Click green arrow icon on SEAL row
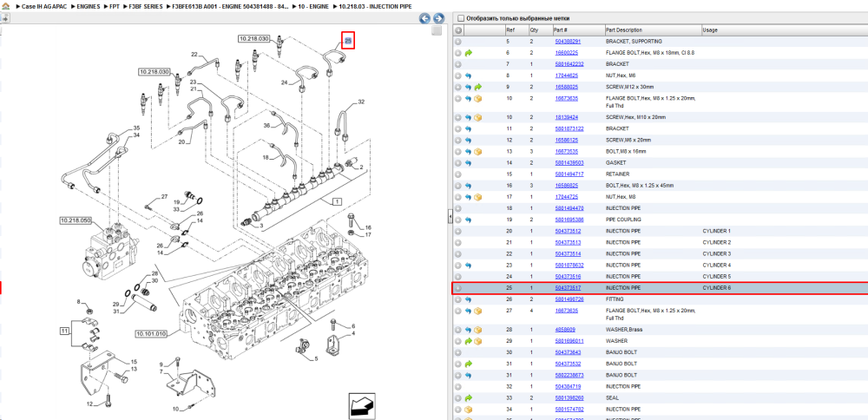The image size is (868, 420). point(469,397)
